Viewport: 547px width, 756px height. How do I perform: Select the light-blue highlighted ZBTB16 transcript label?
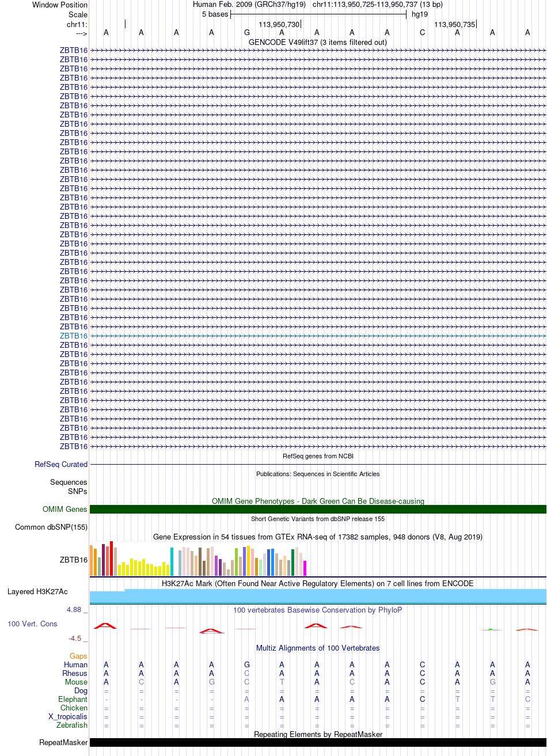click(x=74, y=336)
